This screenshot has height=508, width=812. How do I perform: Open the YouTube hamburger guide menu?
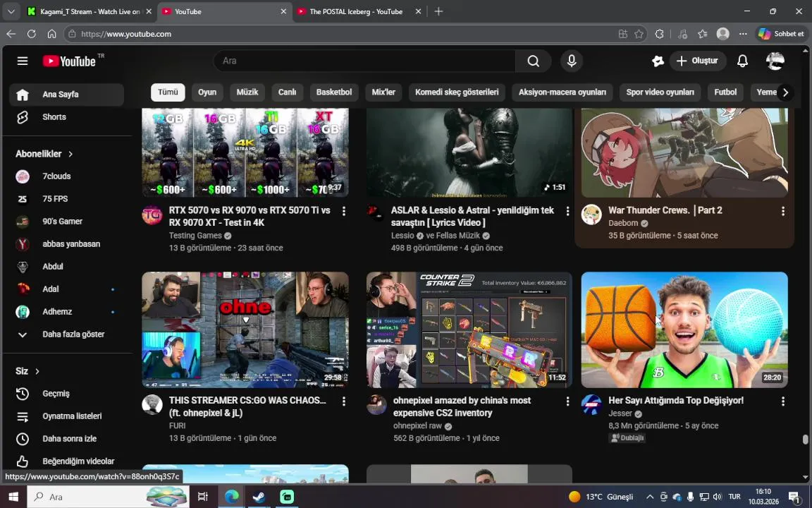23,61
